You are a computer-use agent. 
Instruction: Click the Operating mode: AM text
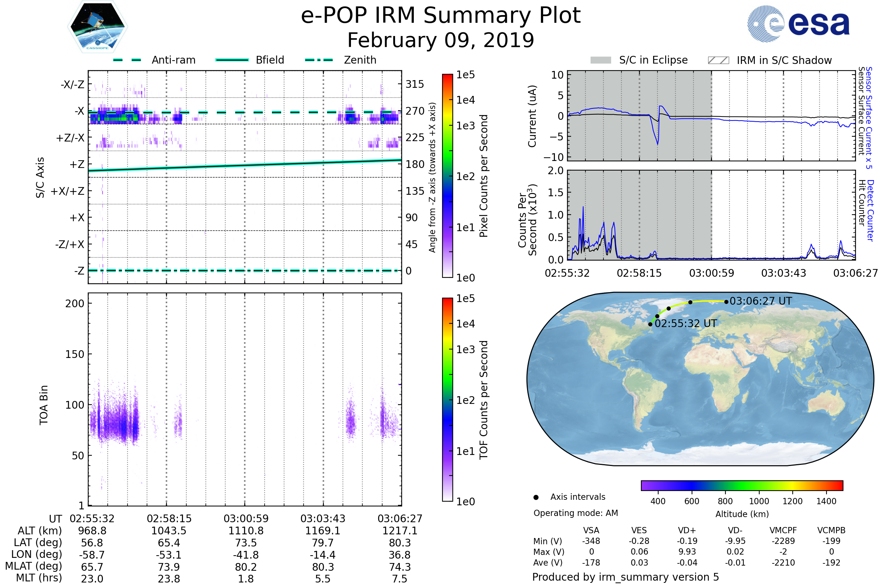576,513
